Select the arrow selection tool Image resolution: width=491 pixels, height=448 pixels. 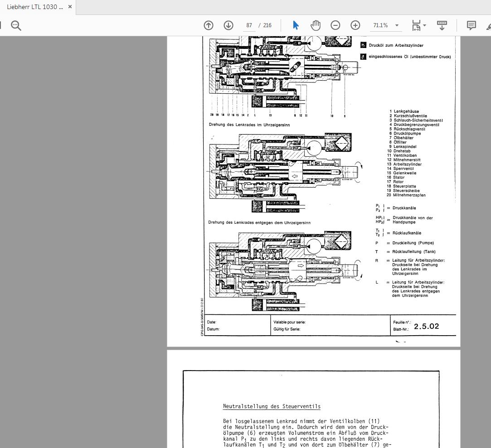pyautogui.click(x=296, y=25)
